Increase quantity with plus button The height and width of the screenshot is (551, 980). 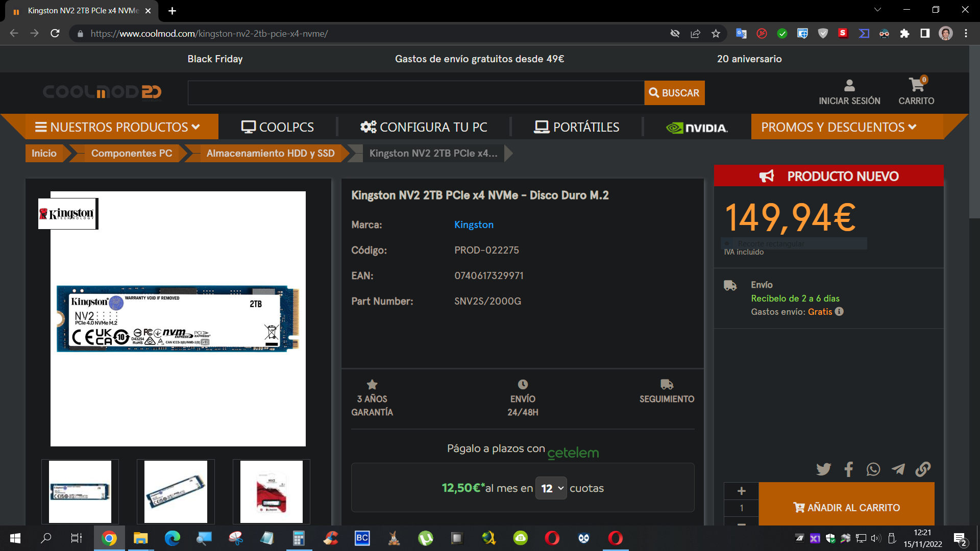pyautogui.click(x=742, y=491)
